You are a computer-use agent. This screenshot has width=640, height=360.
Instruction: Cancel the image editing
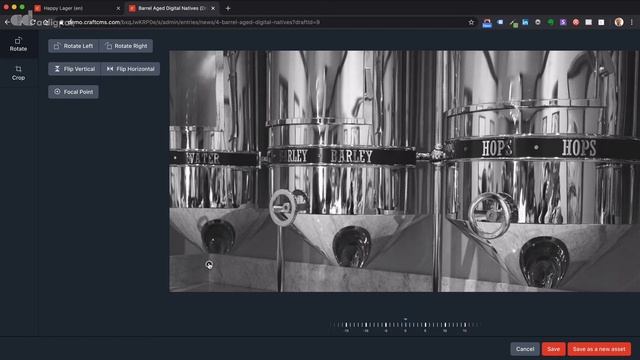(524, 349)
